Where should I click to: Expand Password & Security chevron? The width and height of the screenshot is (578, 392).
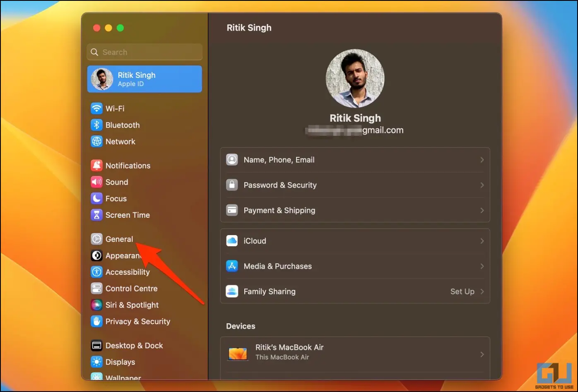[482, 185]
